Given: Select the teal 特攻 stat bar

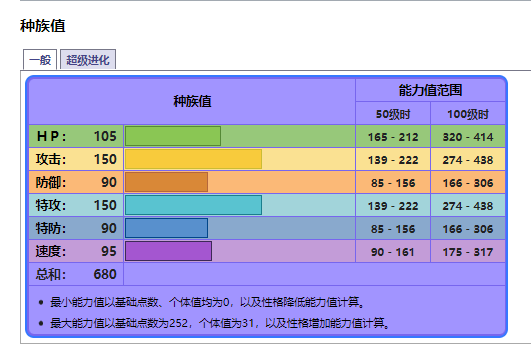Looking at the screenshot, I should pos(193,205).
